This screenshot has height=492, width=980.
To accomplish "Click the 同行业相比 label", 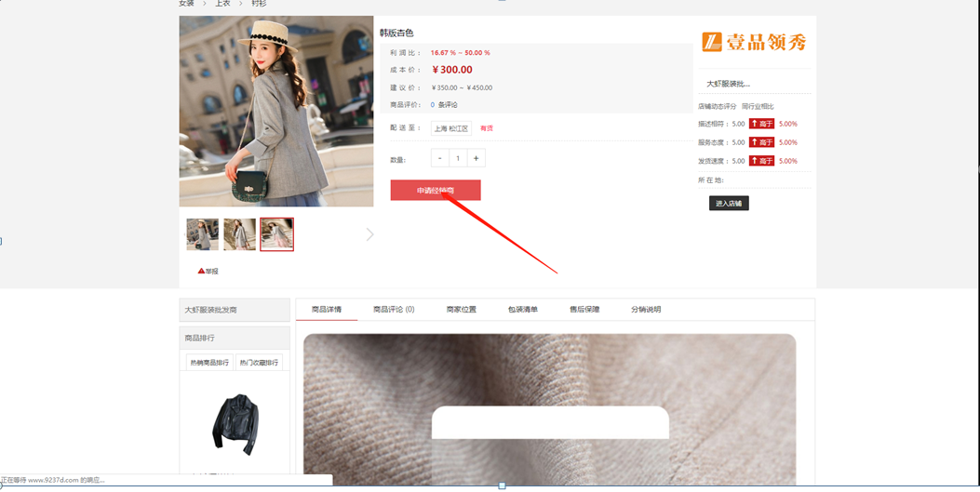I will point(758,107).
